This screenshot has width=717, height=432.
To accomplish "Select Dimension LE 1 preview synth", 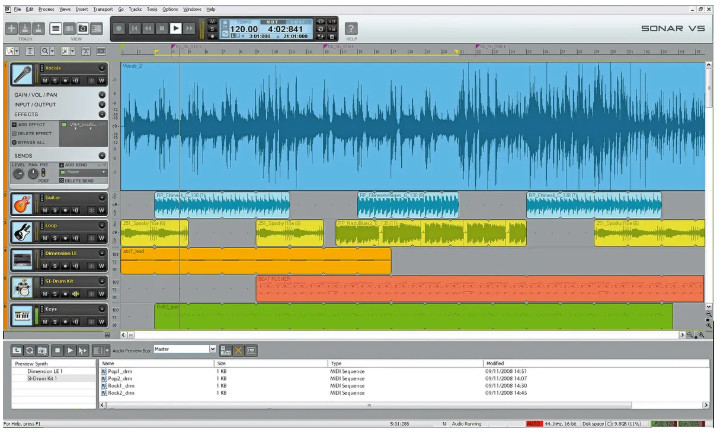I will (45, 371).
